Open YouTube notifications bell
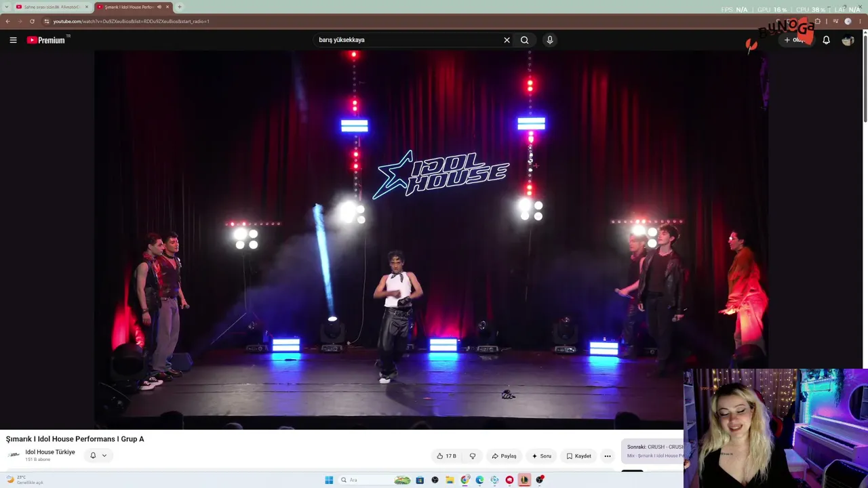The width and height of the screenshot is (868, 488). pos(826,40)
